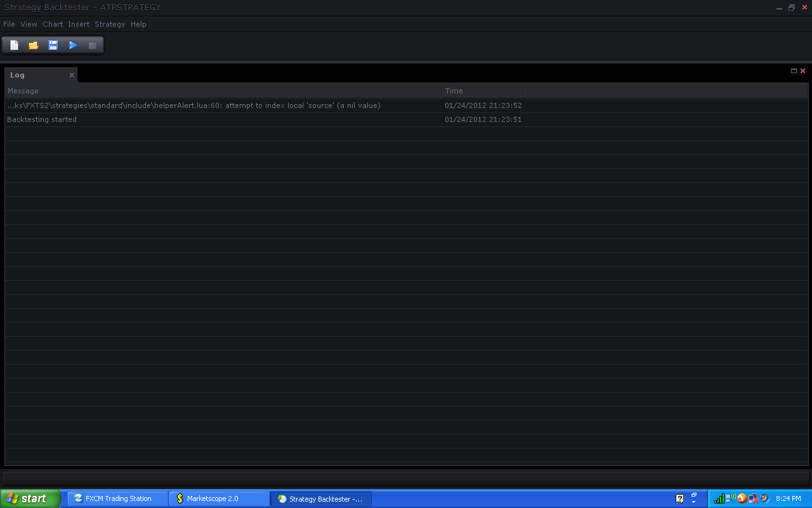Sort the log by the Time column header
The image size is (812, 508).
[x=484, y=91]
